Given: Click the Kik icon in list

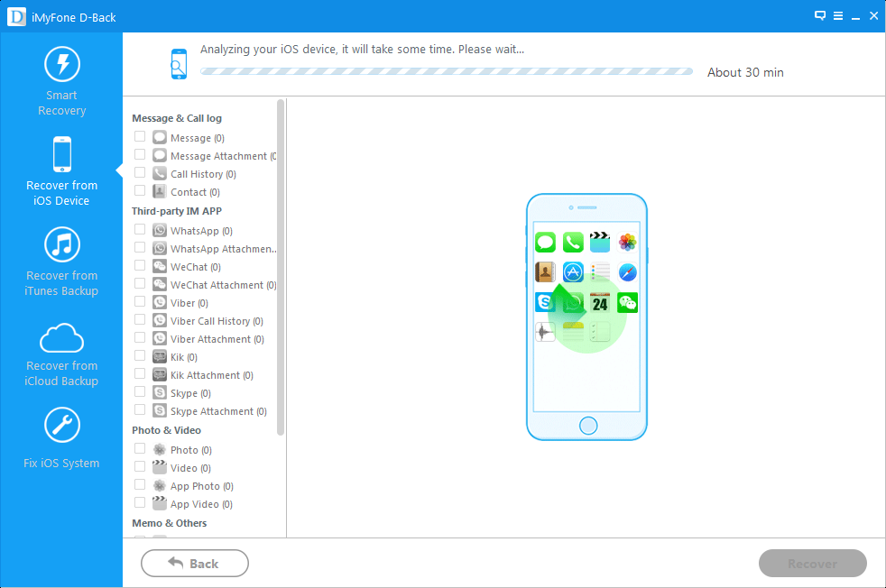Looking at the screenshot, I should pyautogui.click(x=160, y=357).
